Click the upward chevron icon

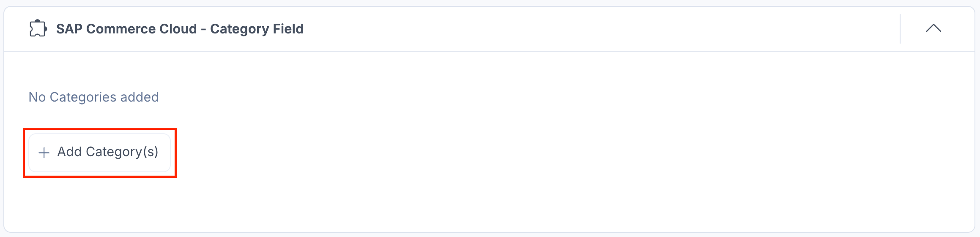(933, 28)
